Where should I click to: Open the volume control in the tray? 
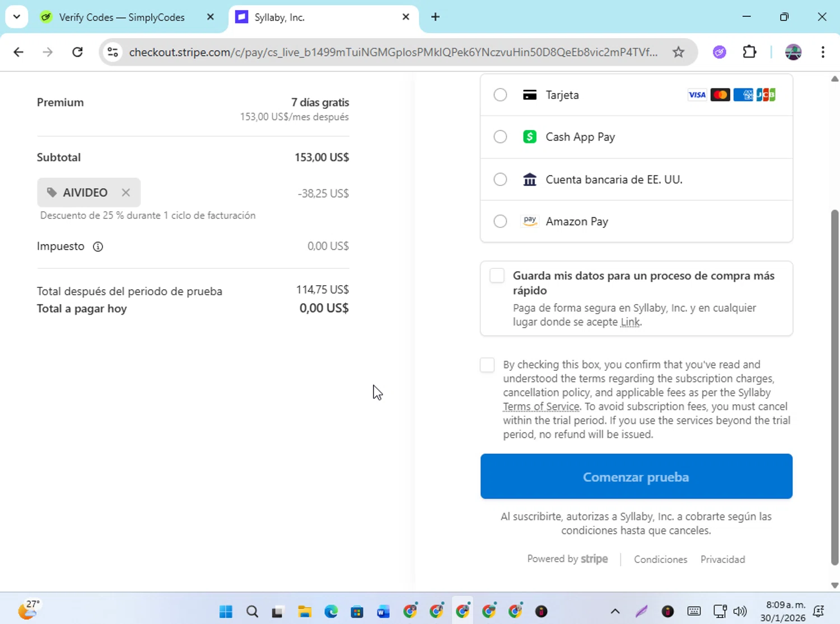click(x=740, y=611)
